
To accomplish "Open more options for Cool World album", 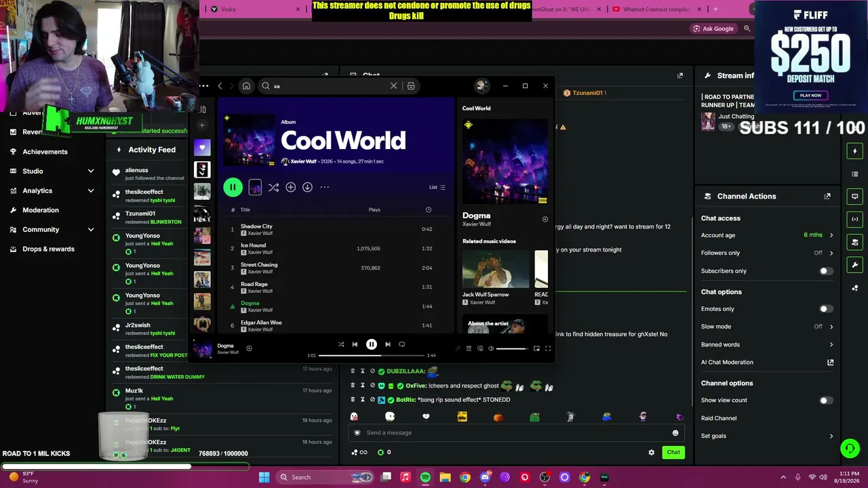I will click(x=324, y=187).
